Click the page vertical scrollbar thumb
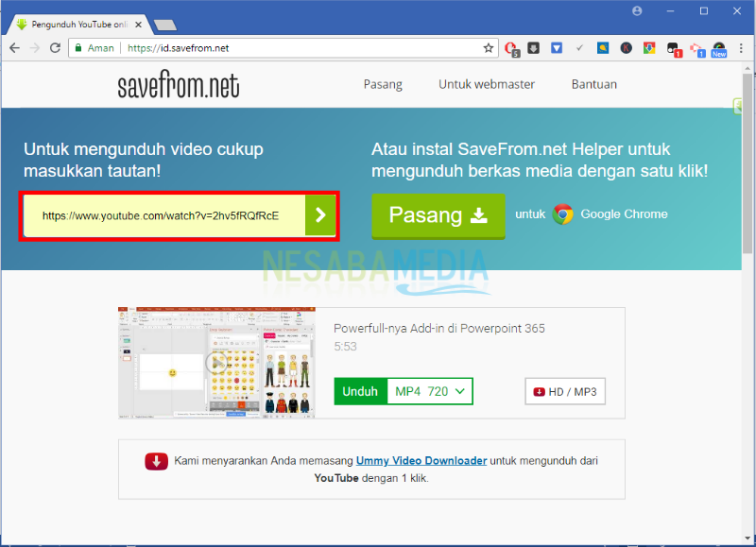756x547 pixels. click(x=747, y=163)
